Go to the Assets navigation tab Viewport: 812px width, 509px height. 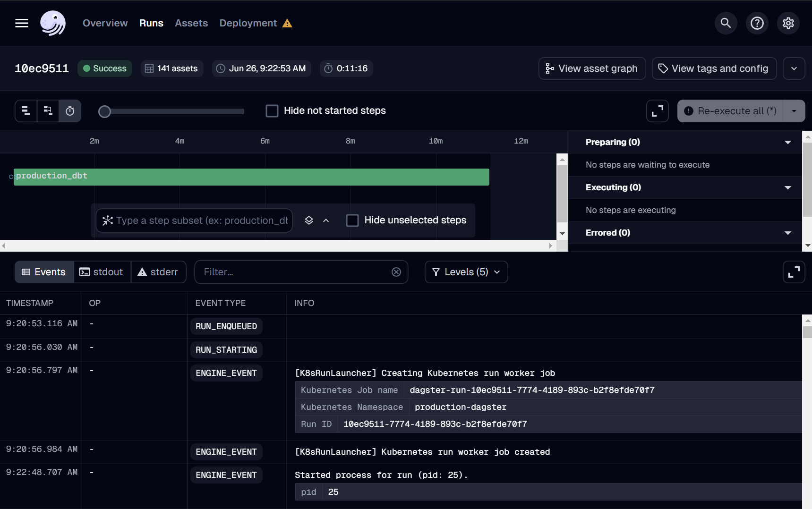point(191,23)
